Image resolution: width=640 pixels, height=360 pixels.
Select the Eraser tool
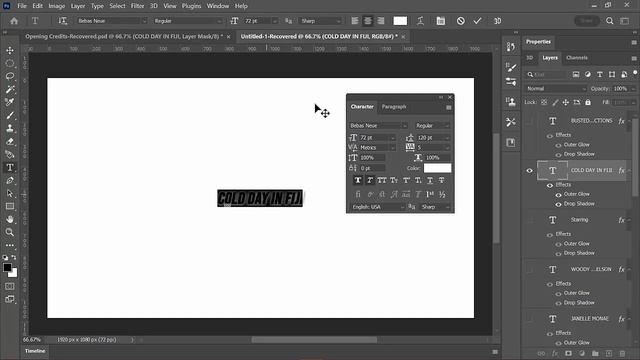click(10, 142)
